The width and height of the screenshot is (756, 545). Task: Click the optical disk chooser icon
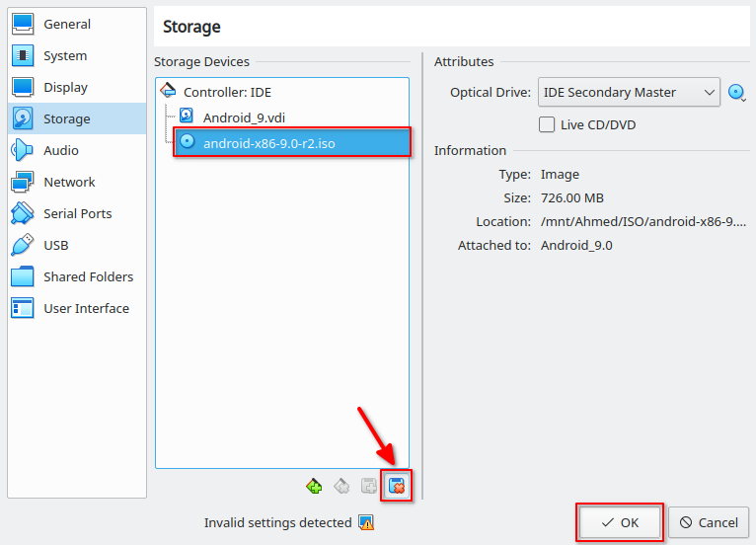[737, 92]
